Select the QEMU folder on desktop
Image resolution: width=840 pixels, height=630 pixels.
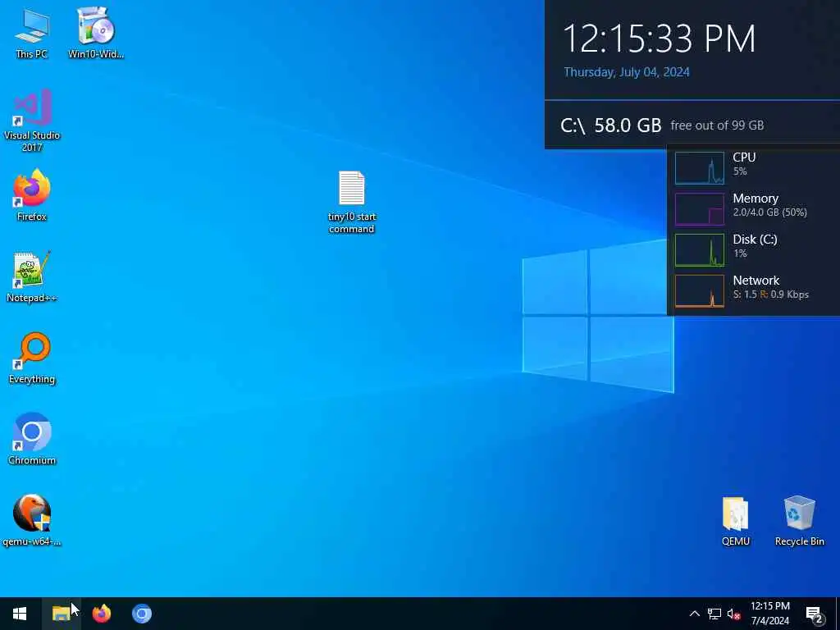735,521
